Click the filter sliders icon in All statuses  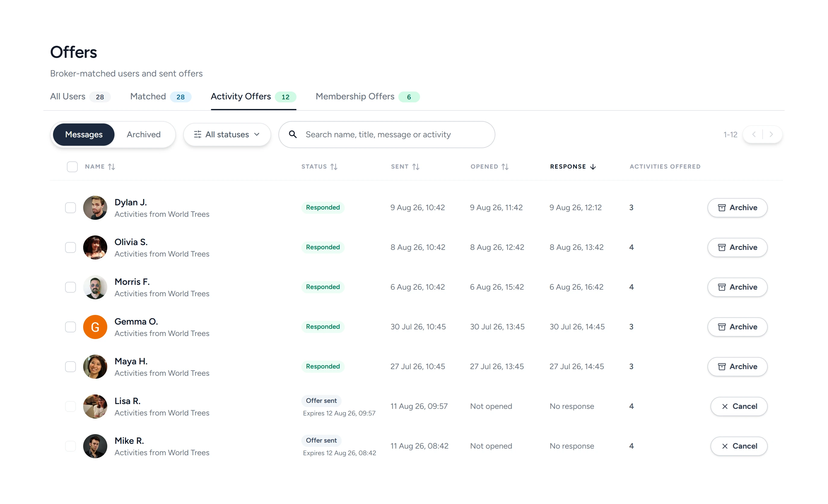point(198,134)
